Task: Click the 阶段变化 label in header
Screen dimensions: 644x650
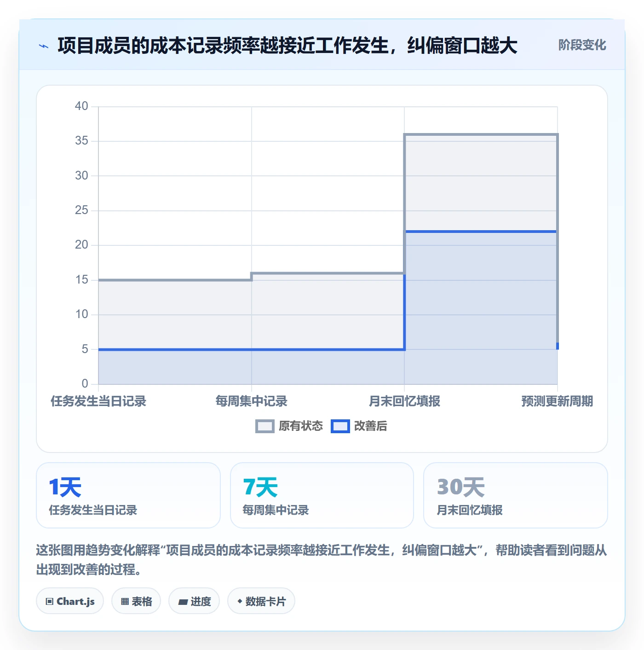Action: (582, 45)
